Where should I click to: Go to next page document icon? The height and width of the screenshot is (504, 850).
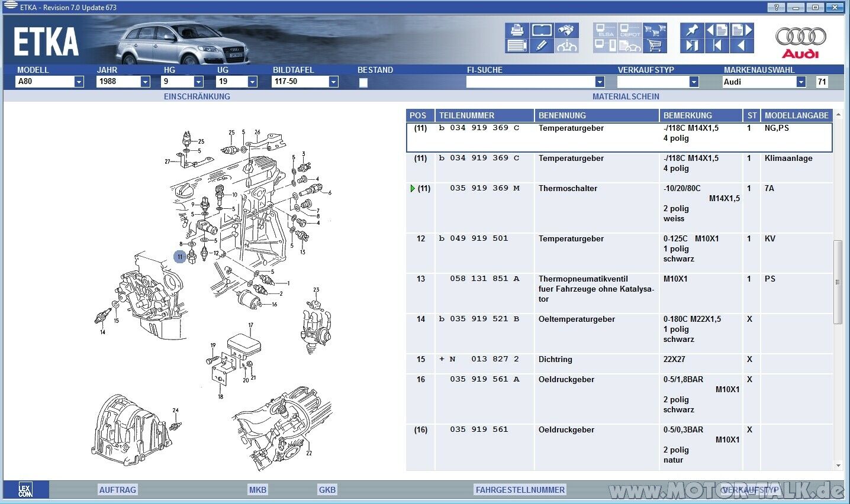(742, 30)
